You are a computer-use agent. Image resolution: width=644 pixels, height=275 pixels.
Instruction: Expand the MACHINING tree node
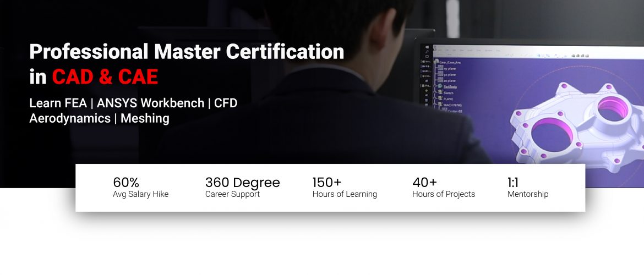coord(434,105)
